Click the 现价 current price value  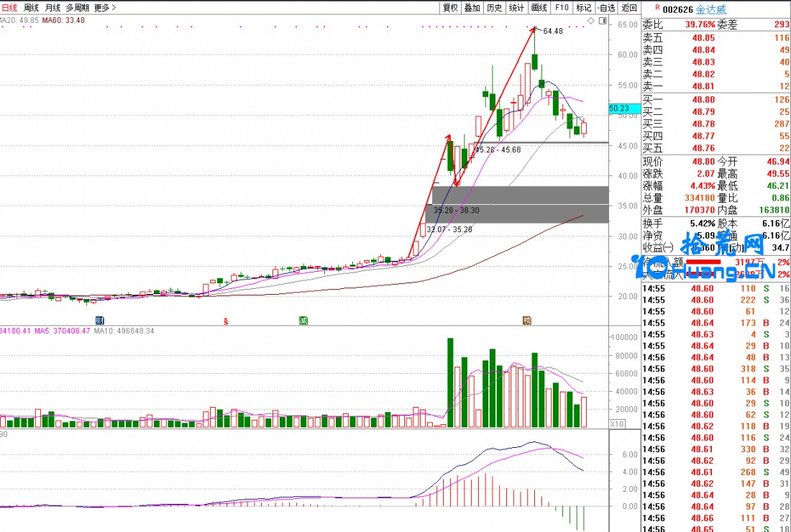(703, 162)
